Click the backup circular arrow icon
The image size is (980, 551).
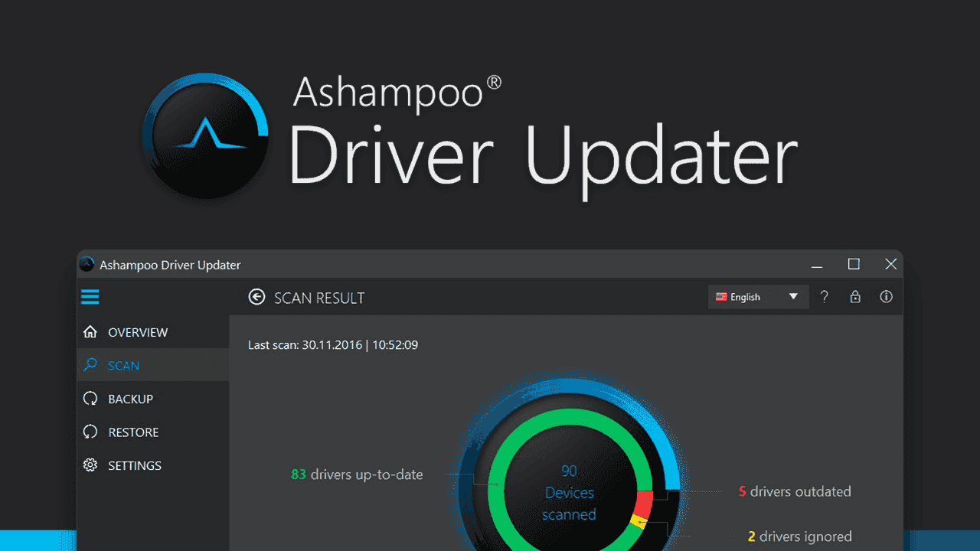pos(90,399)
